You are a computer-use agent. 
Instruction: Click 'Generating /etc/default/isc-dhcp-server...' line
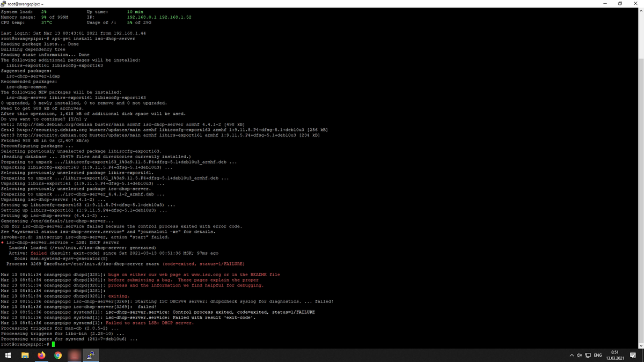(57, 221)
